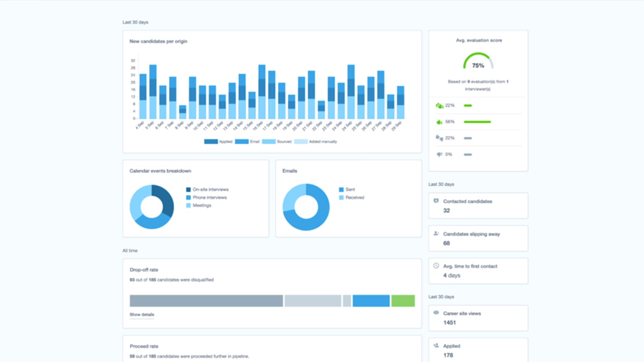Click the 75% average evaluation score gauge
Screen dimensions: 644x362
pyautogui.click(x=478, y=62)
